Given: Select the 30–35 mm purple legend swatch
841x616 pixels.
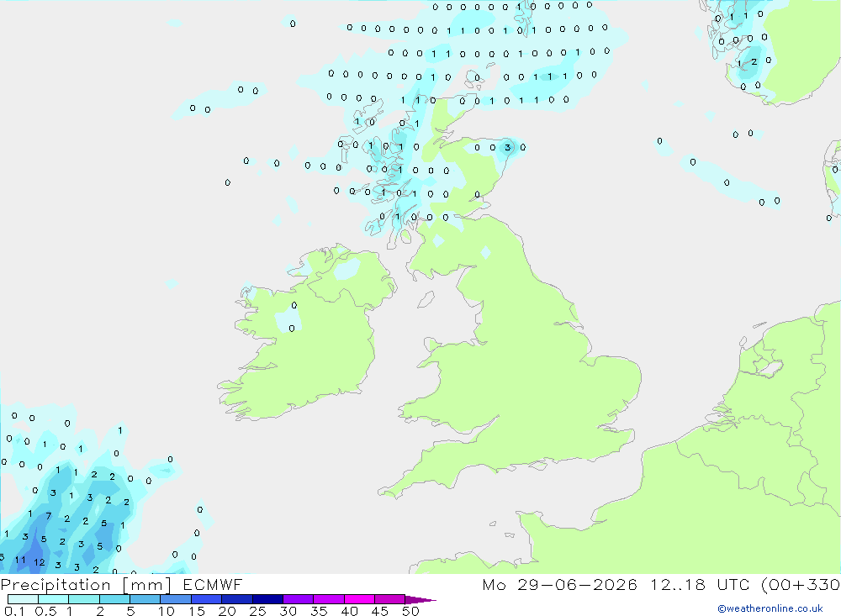Looking at the screenshot, I should [x=298, y=599].
